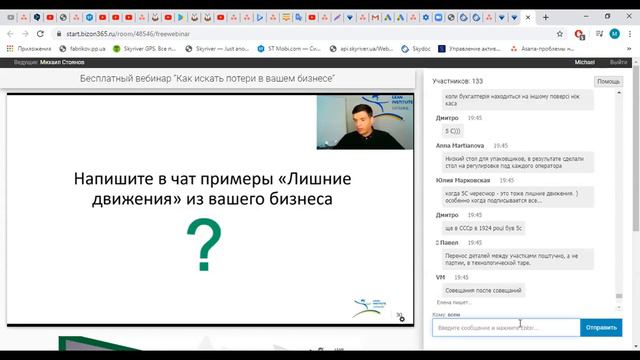
Task: Open the red extension icon in the toolbar
Action: [x=579, y=34]
